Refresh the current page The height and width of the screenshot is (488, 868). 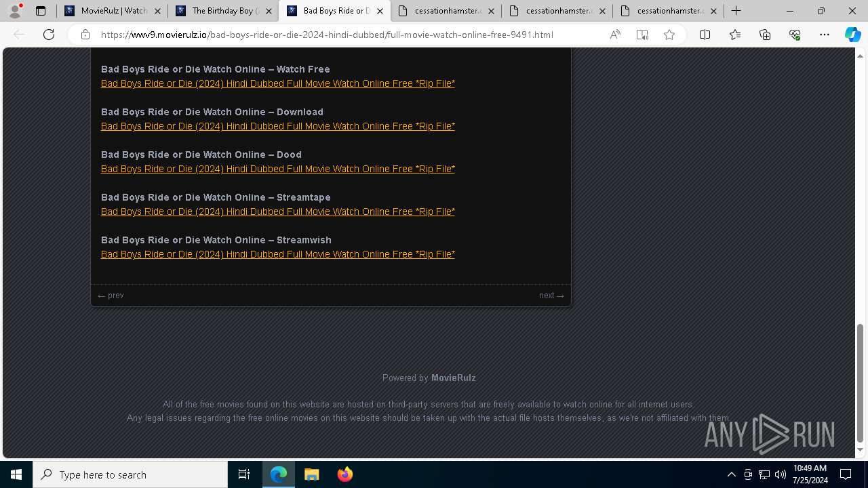tap(49, 35)
